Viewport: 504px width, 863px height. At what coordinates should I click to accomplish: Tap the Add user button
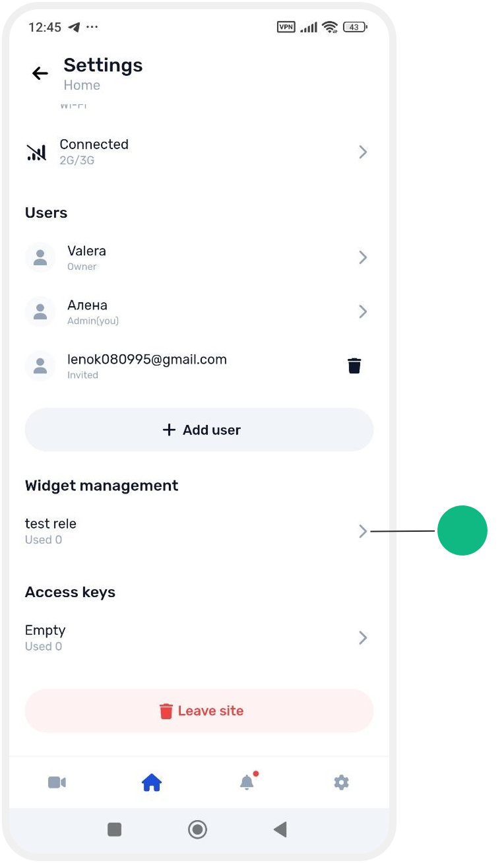(199, 430)
